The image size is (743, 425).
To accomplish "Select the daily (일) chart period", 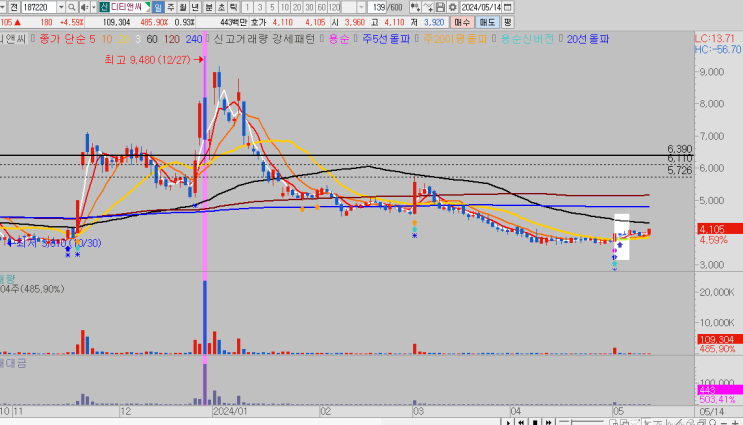I will click(x=158, y=7).
